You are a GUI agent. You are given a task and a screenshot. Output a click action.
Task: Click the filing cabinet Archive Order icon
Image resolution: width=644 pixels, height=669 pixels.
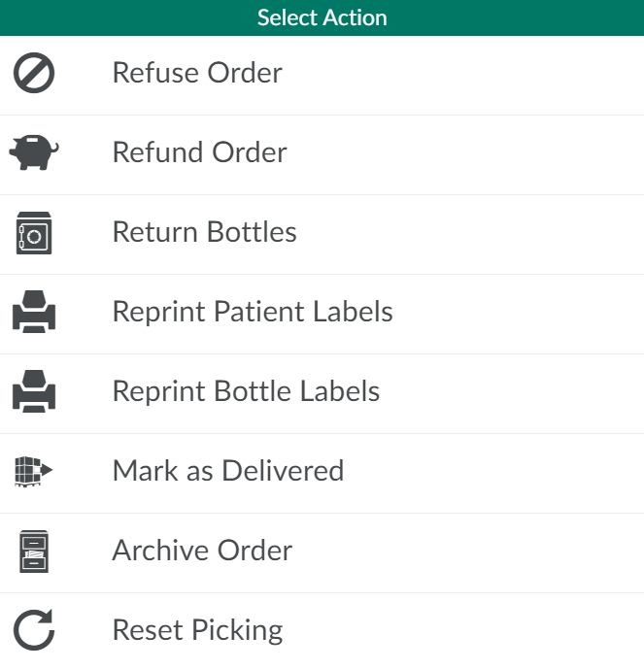(34, 552)
